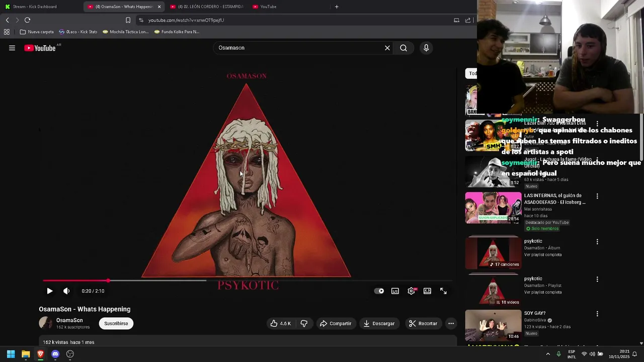Image resolution: width=644 pixels, height=362 pixels.
Task: Click the install app icon in address bar
Action: [x=456, y=20]
